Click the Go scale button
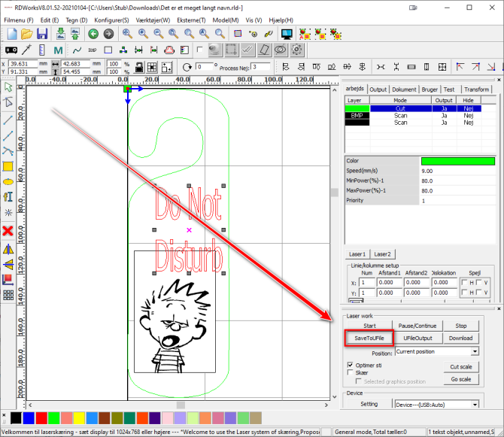Image resolution: width=504 pixels, height=437 pixels. coord(461,379)
